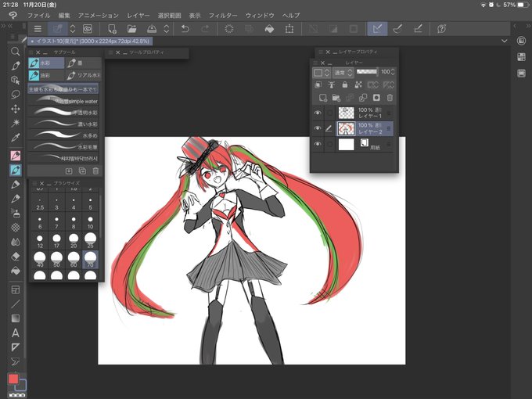The width and height of the screenshot is (532, 399).
Task: Open the 編集 menu
Action: [x=64, y=16]
